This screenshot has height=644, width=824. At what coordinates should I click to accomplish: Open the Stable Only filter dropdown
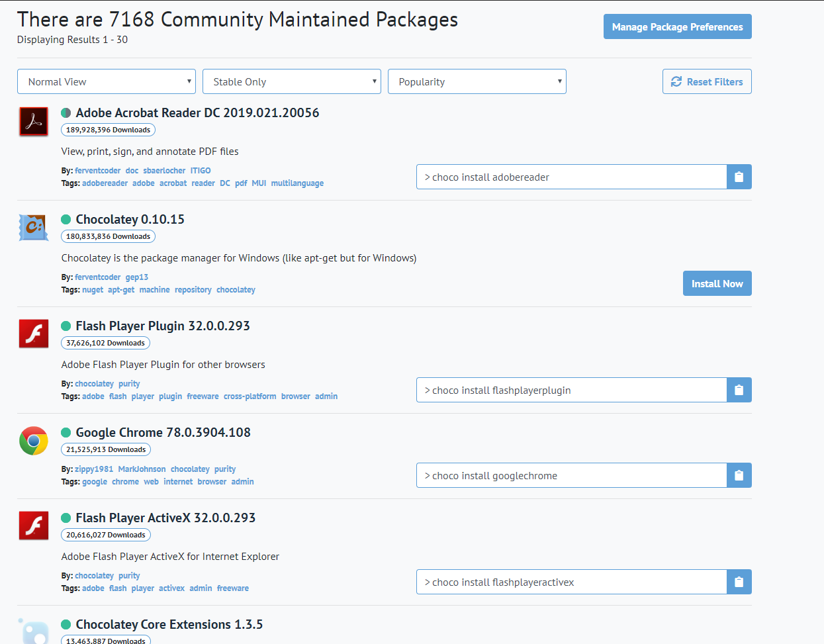coord(292,81)
